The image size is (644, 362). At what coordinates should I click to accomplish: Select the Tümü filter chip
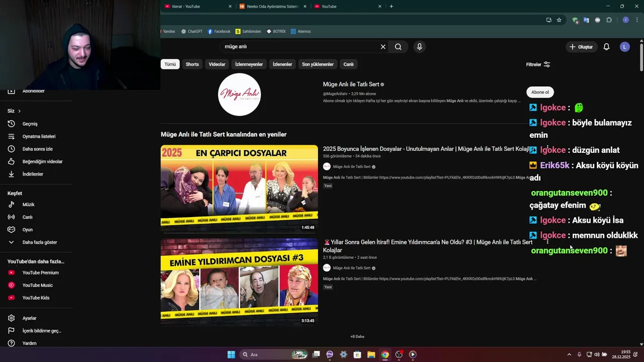click(170, 64)
